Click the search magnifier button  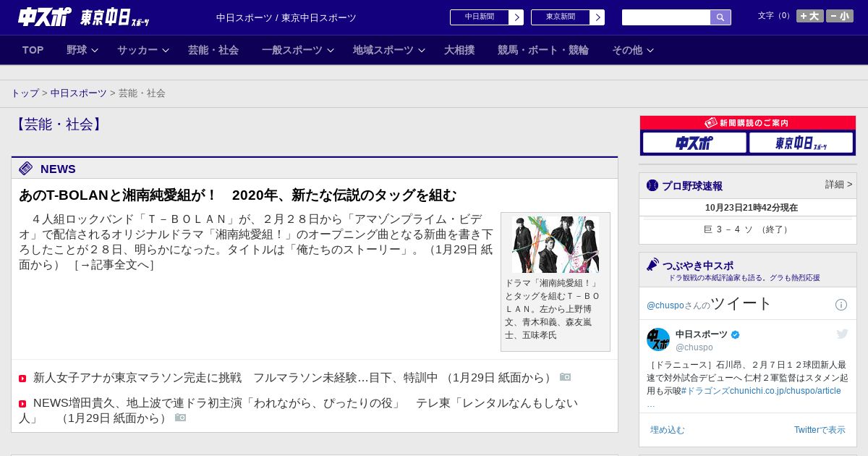click(x=720, y=17)
